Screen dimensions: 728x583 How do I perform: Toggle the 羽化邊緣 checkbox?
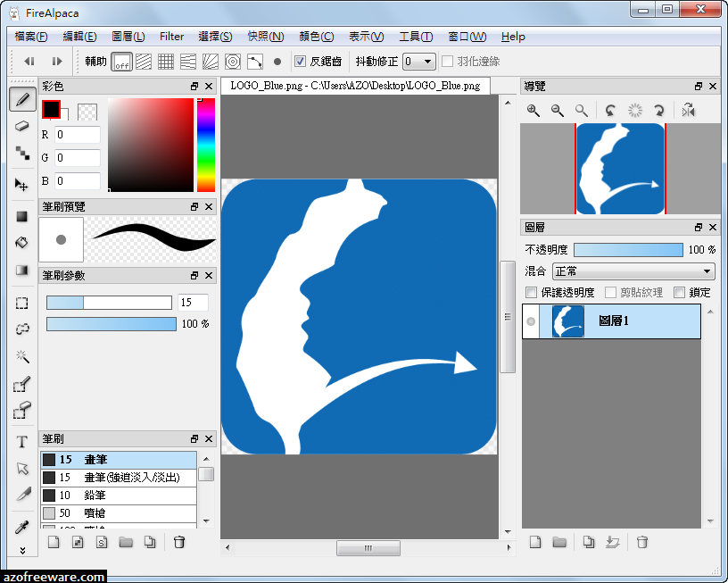(447, 62)
